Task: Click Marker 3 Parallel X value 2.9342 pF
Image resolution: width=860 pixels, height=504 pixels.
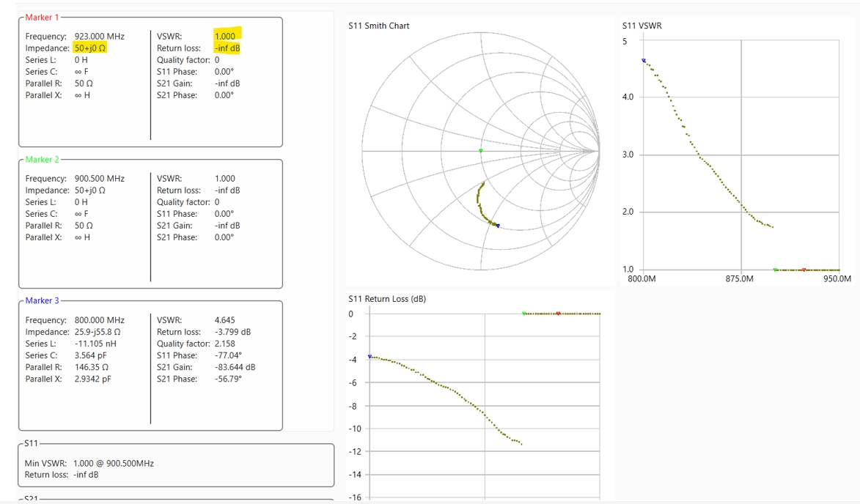Action: (92, 379)
